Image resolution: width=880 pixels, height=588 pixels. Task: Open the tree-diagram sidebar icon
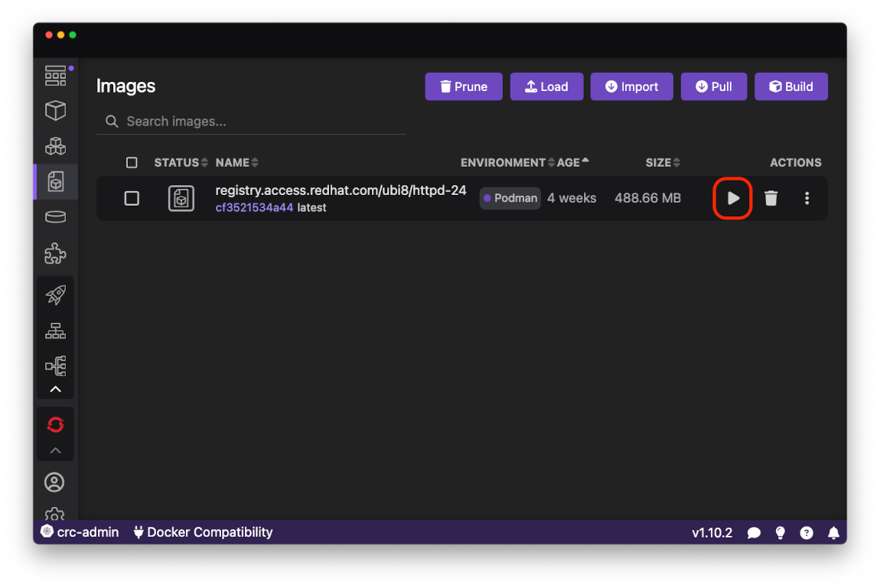click(56, 366)
